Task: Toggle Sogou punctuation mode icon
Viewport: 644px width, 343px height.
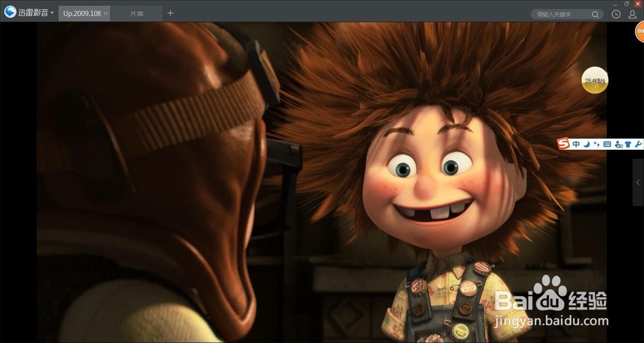Action: tap(597, 144)
